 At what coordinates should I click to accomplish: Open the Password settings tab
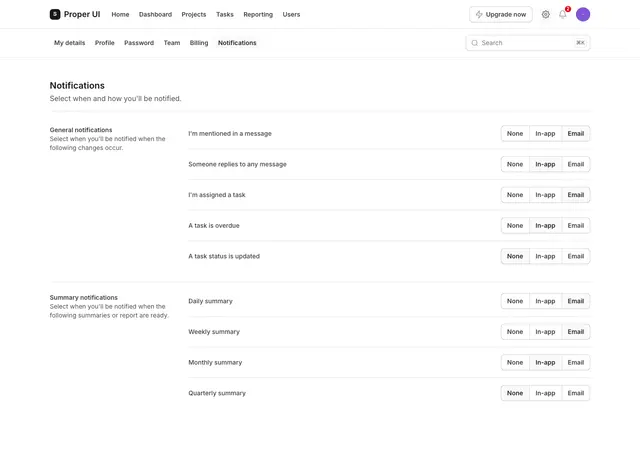click(139, 43)
